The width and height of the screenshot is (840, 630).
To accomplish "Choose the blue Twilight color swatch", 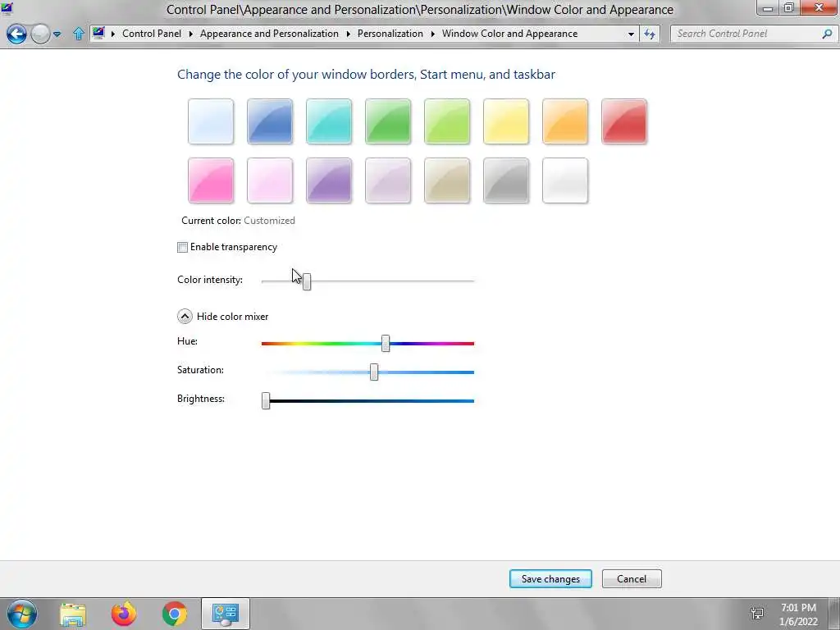I will tap(269, 121).
